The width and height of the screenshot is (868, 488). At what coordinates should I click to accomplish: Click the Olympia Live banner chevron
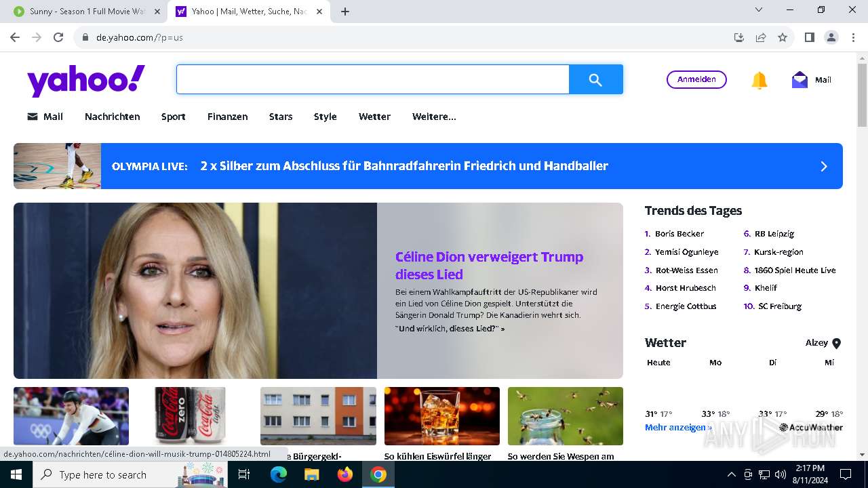[x=824, y=166]
